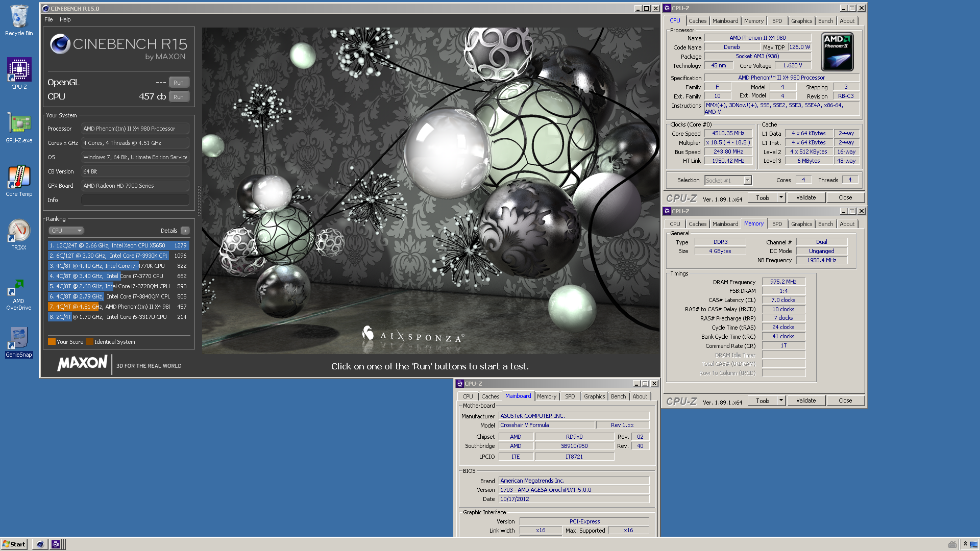The height and width of the screenshot is (551, 980).
Task: Select ranking row Intel Xeon X5650
Action: 118,245
